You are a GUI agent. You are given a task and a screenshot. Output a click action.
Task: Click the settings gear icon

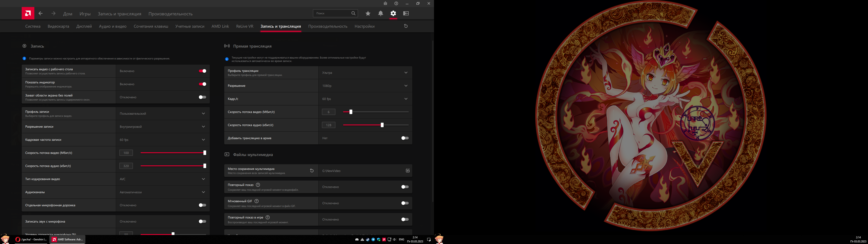coord(393,14)
